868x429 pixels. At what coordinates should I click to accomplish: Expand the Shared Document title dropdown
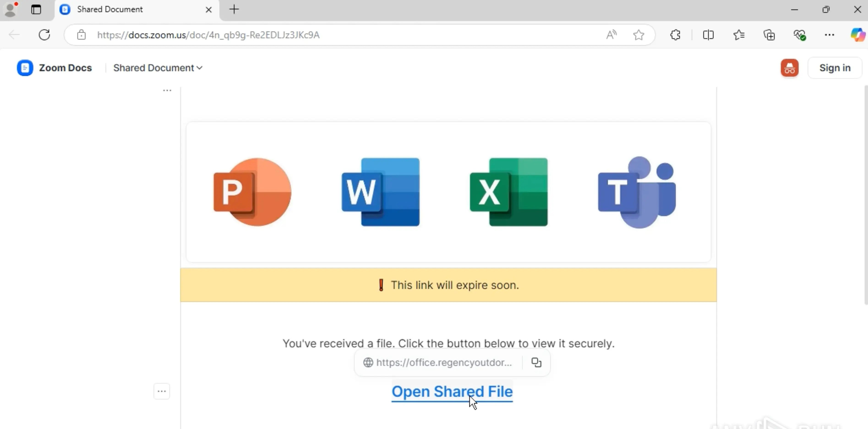click(x=158, y=68)
